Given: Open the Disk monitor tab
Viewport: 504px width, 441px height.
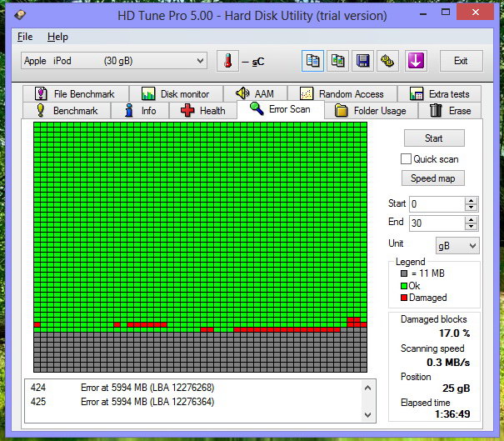Looking at the screenshot, I should (x=175, y=94).
